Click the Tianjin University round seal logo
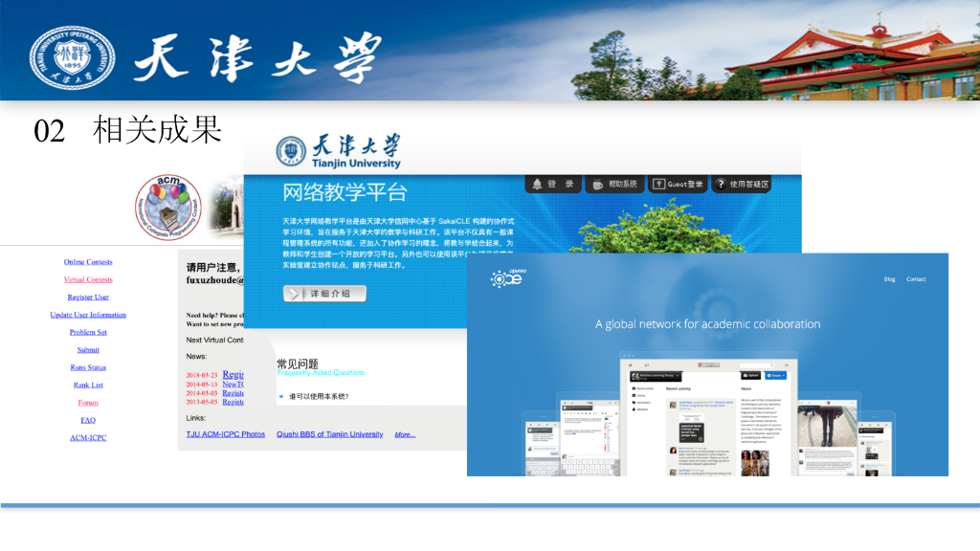The image size is (980, 551). click(x=73, y=57)
